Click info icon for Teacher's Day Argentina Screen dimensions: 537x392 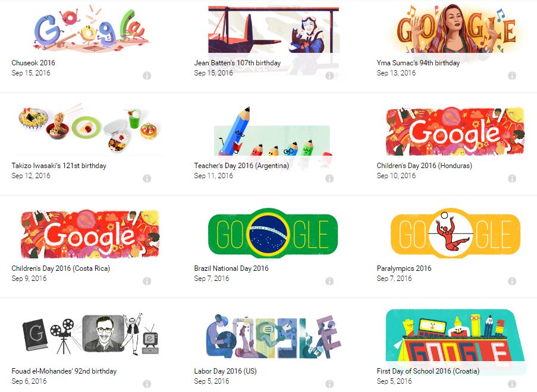pyautogui.click(x=329, y=178)
